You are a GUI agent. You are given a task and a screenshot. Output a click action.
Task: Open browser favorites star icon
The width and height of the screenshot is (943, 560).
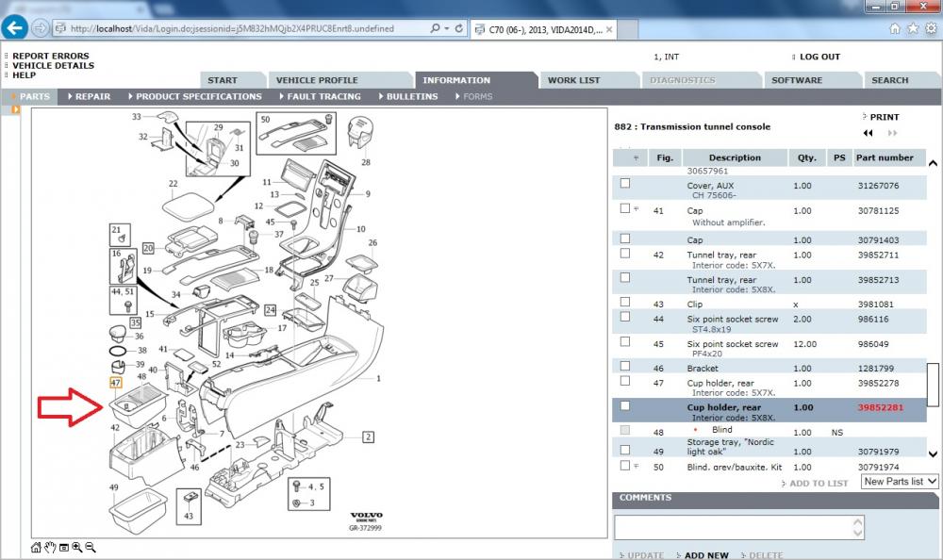point(912,28)
